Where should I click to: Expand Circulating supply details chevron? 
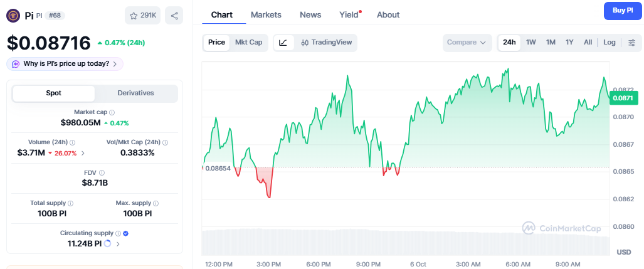click(119, 244)
